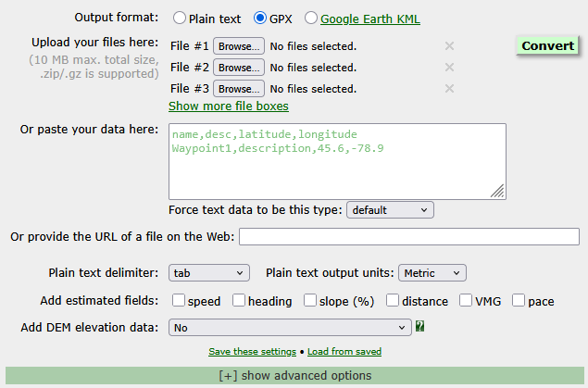
Task: Tick the slope (%) checkbox
Action: (311, 301)
